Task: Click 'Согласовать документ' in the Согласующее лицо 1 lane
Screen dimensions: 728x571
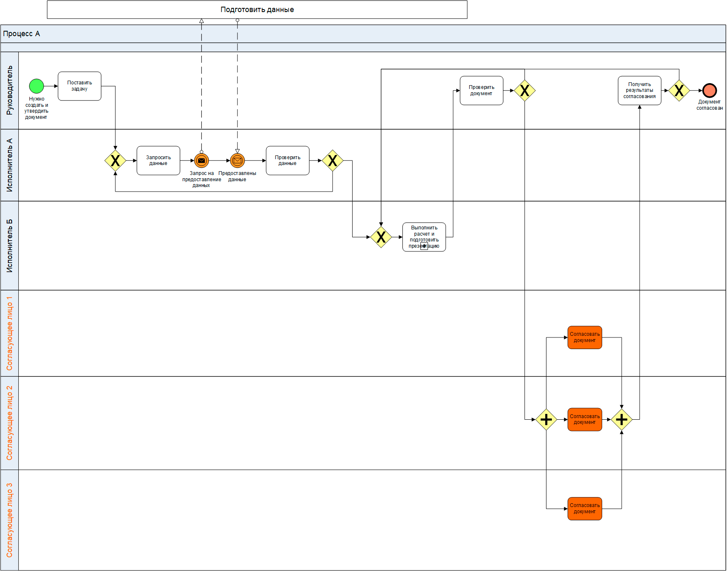Action: [x=584, y=337]
